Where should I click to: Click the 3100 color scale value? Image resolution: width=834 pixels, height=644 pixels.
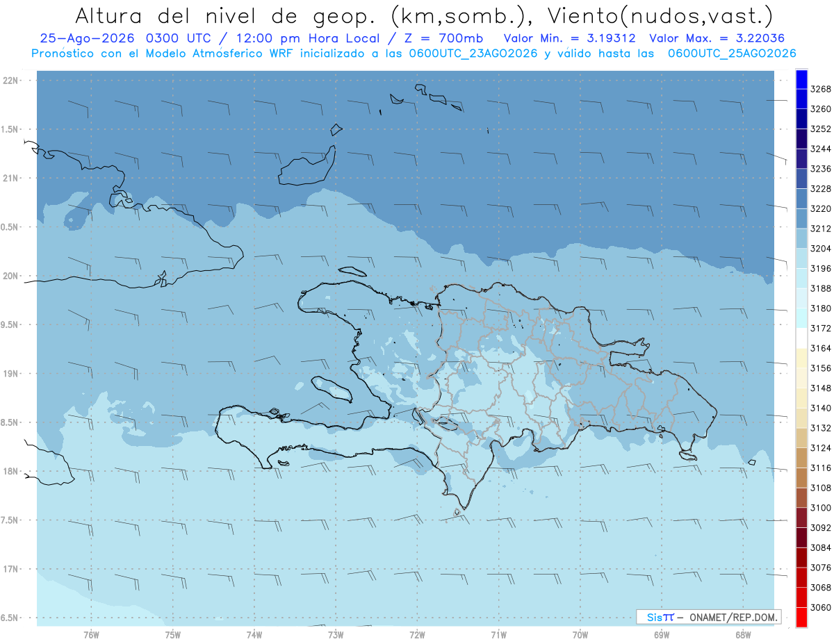pos(820,508)
